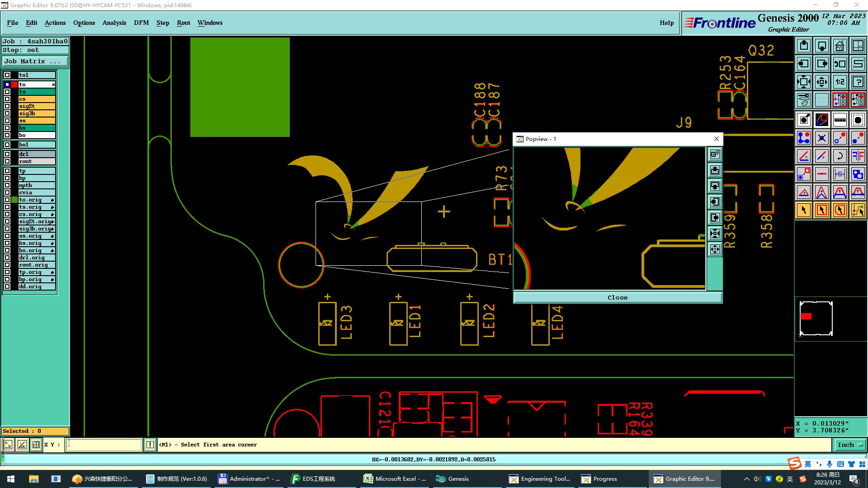Click the Home view icon
Image resolution: width=868 pixels, height=488 pixels.
pos(840,46)
